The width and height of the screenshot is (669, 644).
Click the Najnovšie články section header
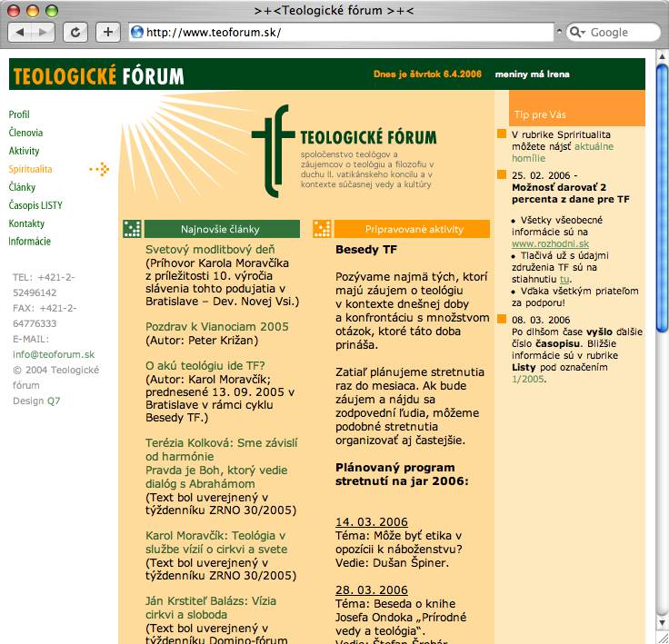(222, 229)
